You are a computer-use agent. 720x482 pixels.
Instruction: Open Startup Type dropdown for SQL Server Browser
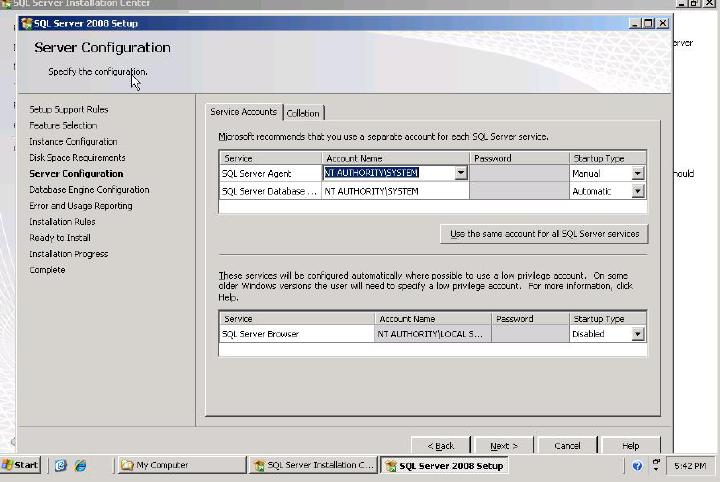click(x=637, y=334)
